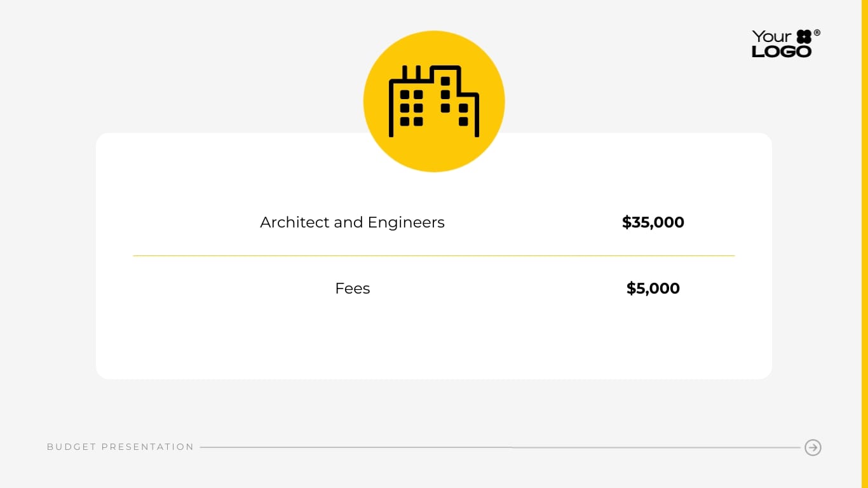This screenshot has height=488, width=868.
Task: Click the dark portion of footer progress line
Action: click(x=356, y=447)
